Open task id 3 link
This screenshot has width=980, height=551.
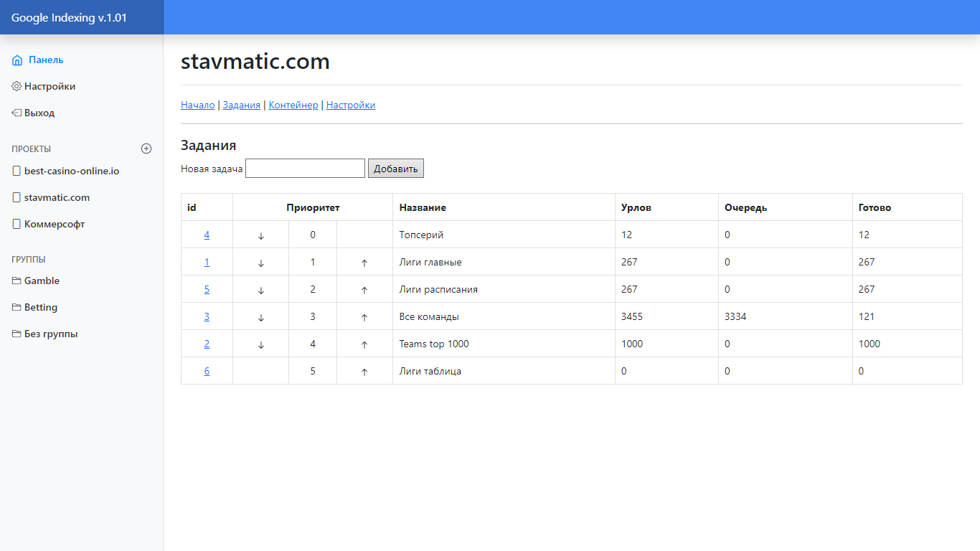[207, 316]
